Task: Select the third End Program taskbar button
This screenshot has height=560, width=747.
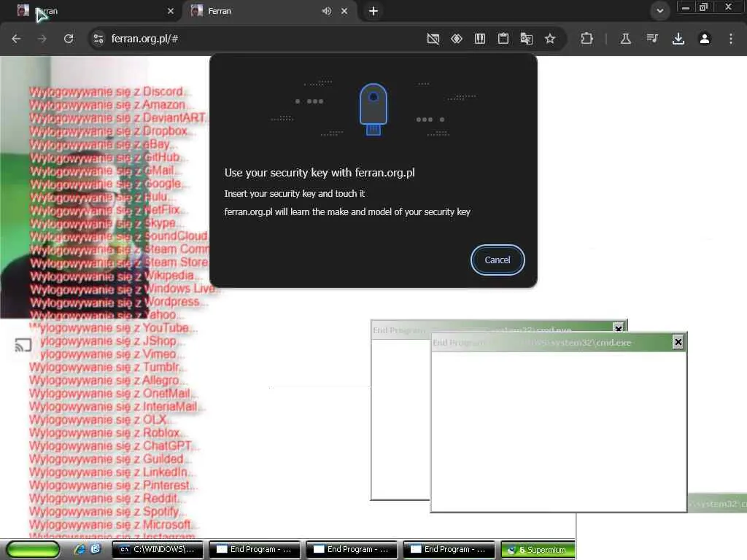Action: coord(449,550)
